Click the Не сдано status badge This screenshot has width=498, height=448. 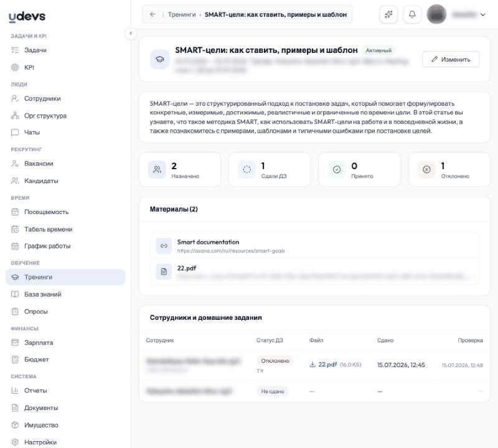tap(273, 391)
